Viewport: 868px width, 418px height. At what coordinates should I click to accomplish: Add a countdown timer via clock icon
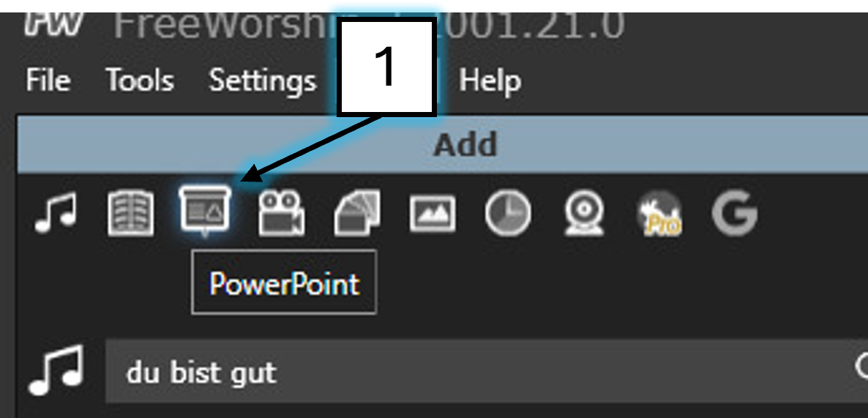tap(508, 213)
